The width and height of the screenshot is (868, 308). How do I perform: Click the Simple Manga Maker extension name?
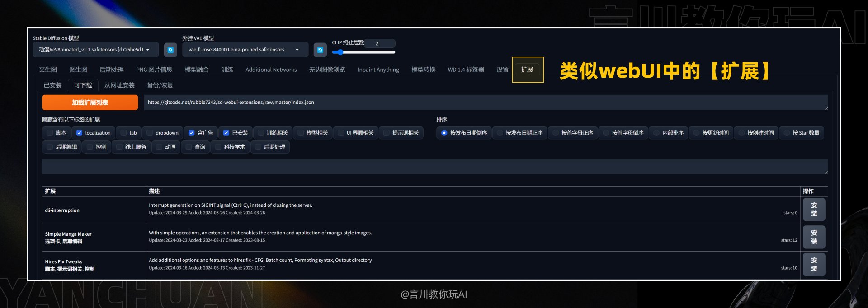(68, 234)
